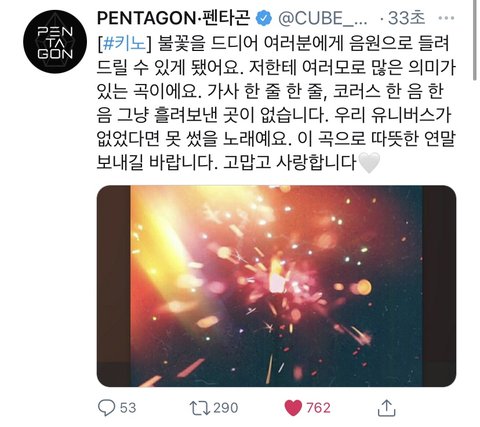The width and height of the screenshot is (480, 427).
Task: Click the white heart emoji
Action: click(x=369, y=162)
